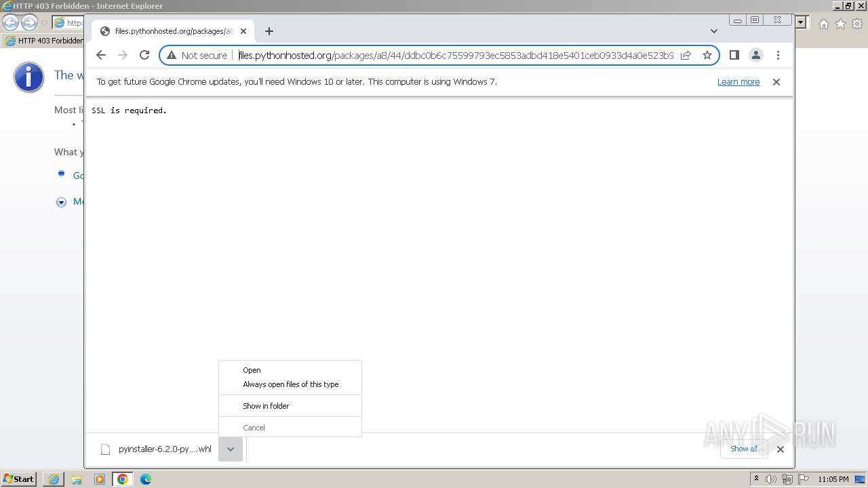Open the Windows Start menu

click(x=19, y=479)
